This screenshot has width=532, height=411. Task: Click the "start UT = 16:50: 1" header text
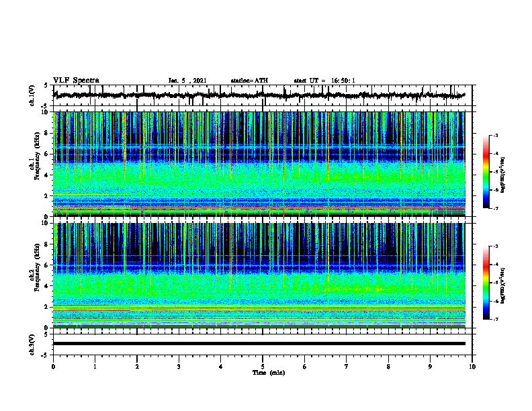tap(324, 81)
